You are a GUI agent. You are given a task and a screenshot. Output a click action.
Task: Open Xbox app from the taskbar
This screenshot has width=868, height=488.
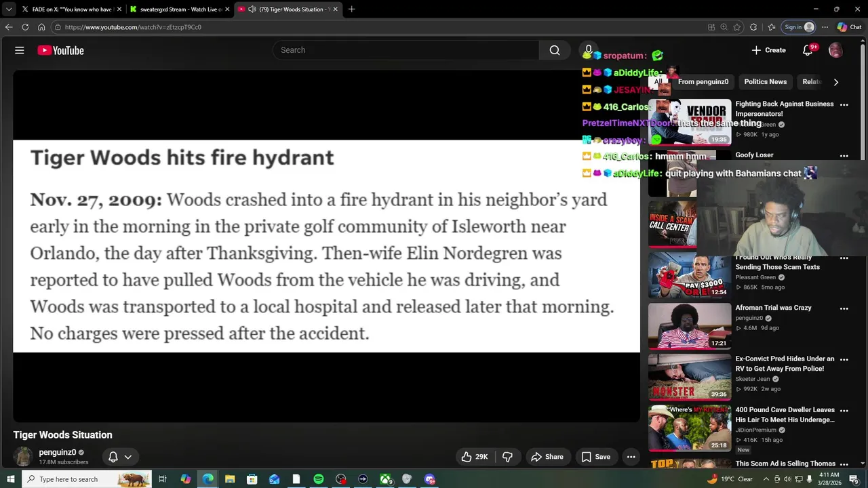click(385, 479)
